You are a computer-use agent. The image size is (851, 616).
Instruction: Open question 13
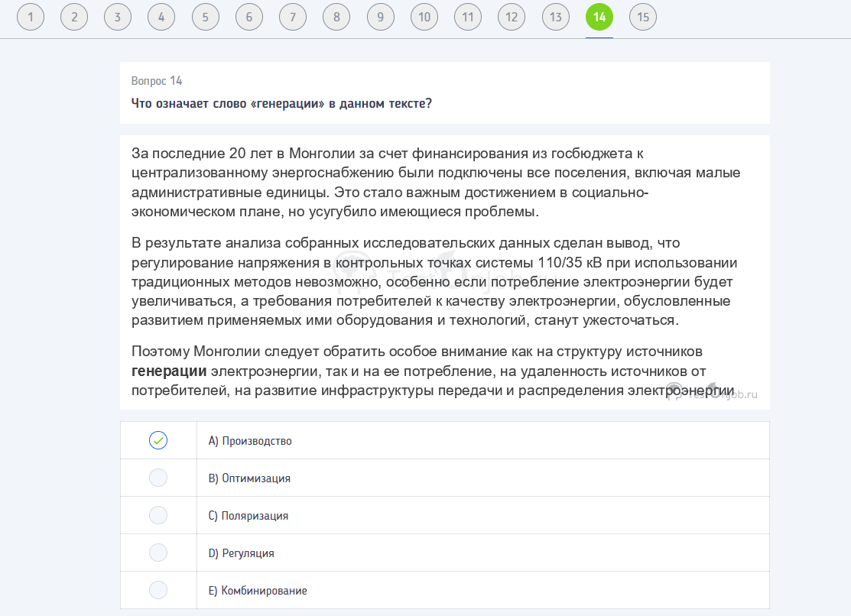pos(555,16)
